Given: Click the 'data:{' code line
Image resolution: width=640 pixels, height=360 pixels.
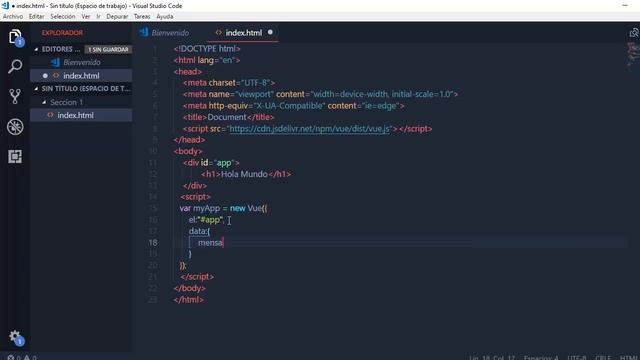Looking at the screenshot, I should (199, 231).
